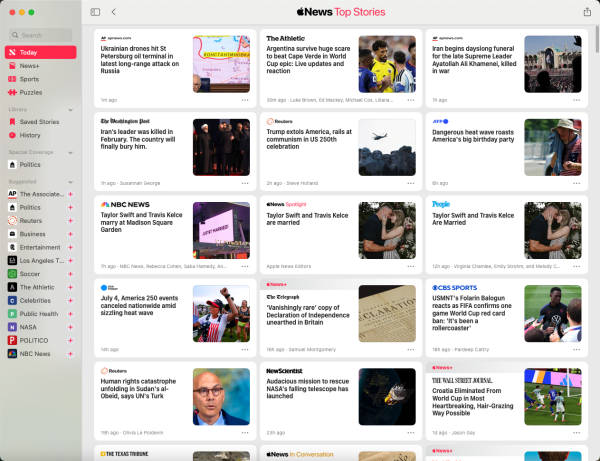The height and width of the screenshot is (461, 600).
Task: Open Puzzles in the sidebar
Action: 41,93
